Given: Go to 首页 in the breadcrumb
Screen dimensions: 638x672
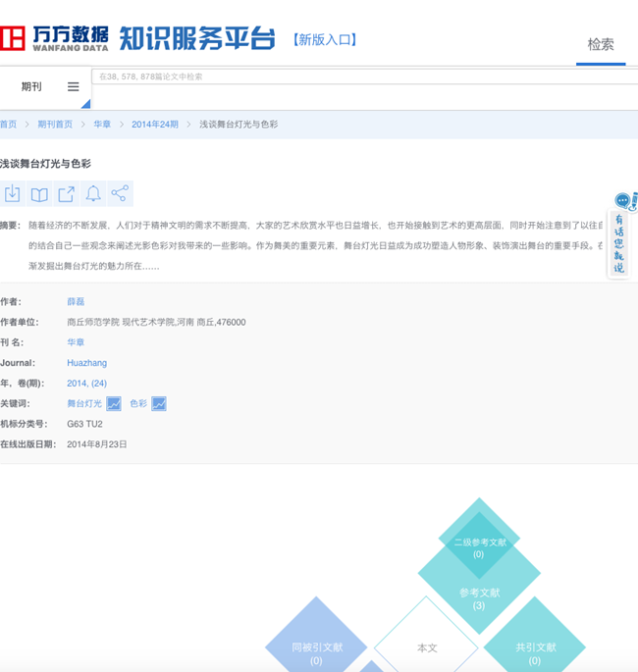Looking at the screenshot, I should point(8,125).
